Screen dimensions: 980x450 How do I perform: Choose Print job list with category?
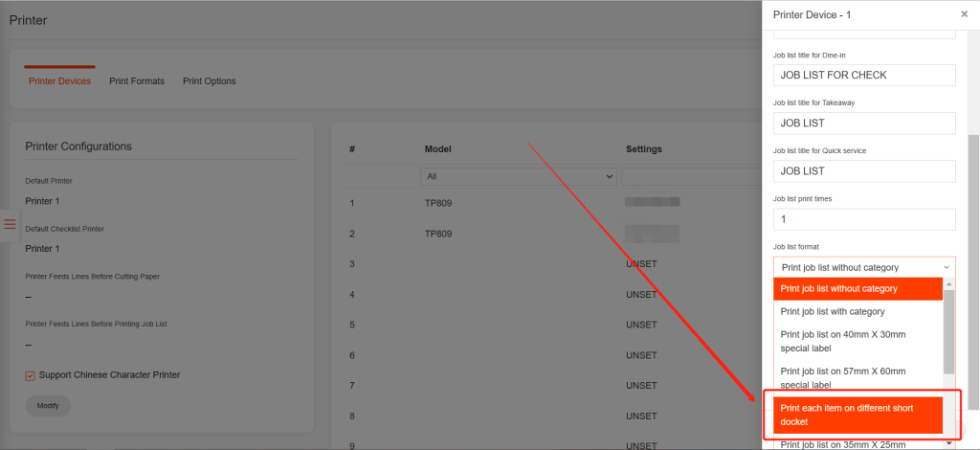[858, 311]
